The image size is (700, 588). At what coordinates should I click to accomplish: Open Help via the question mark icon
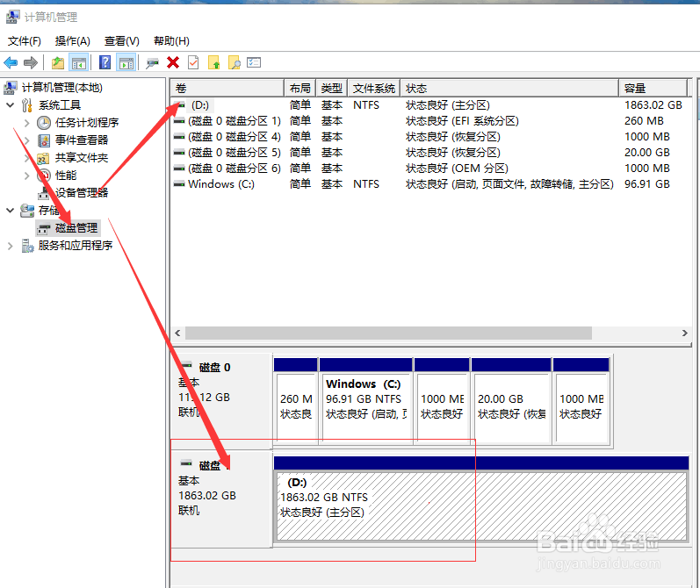click(x=105, y=62)
